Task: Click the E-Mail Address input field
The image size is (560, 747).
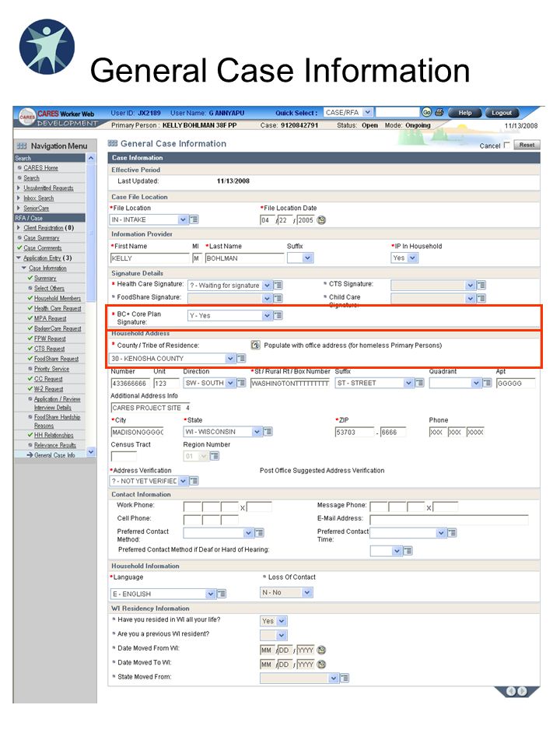Action: [449, 519]
